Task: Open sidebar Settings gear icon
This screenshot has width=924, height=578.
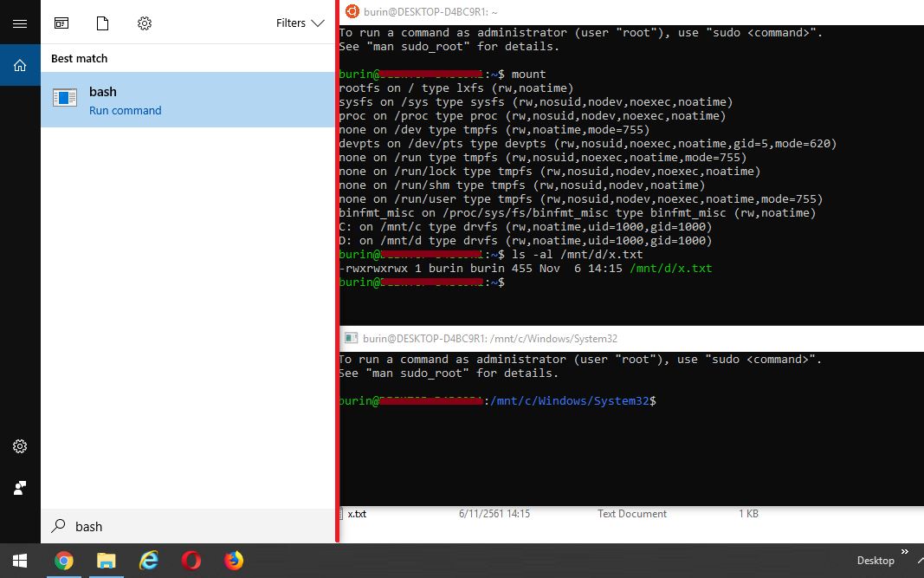Action: click(20, 446)
